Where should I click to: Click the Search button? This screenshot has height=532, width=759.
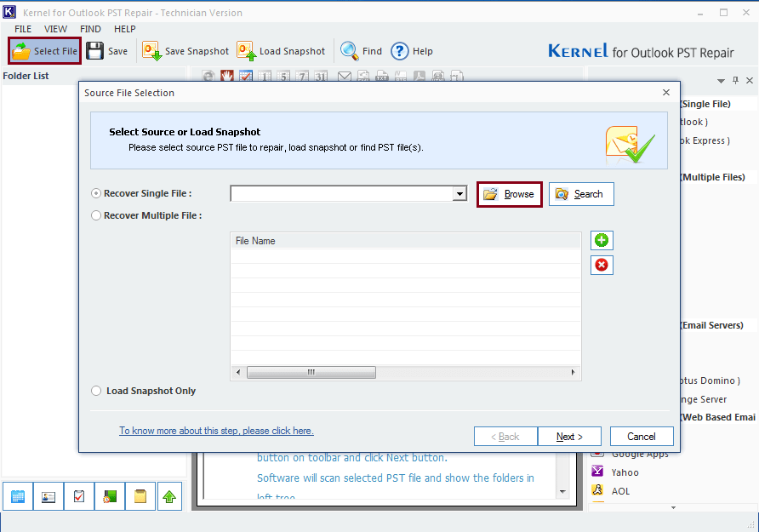point(581,194)
